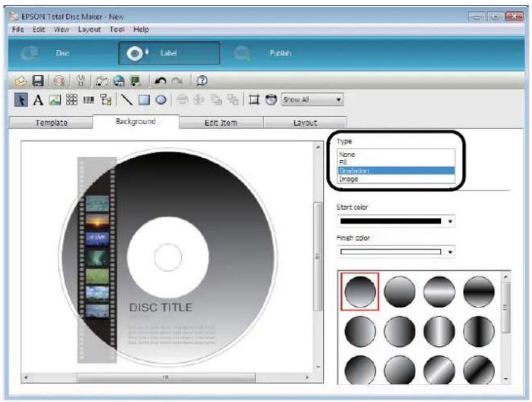Screen dimensions: 532x402
Task: Go to the Label step button
Action: 169,54
